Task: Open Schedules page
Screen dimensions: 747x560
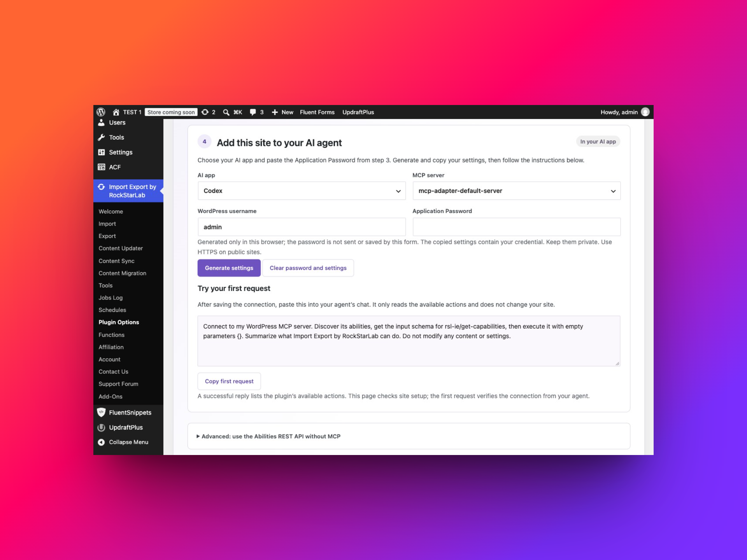Action: pos(112,310)
